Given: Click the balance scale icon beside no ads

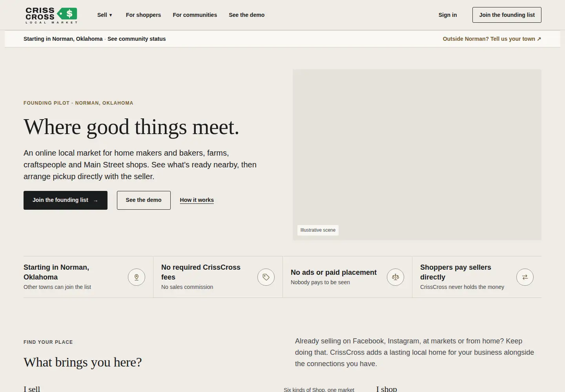Looking at the screenshot, I should (x=395, y=277).
